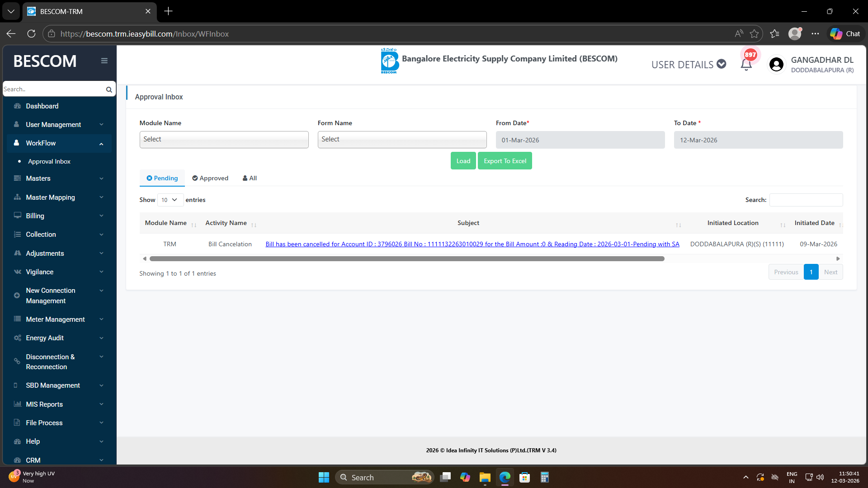Viewport: 868px width, 488px height.
Task: Open the show entries count dropdown
Action: pos(170,200)
